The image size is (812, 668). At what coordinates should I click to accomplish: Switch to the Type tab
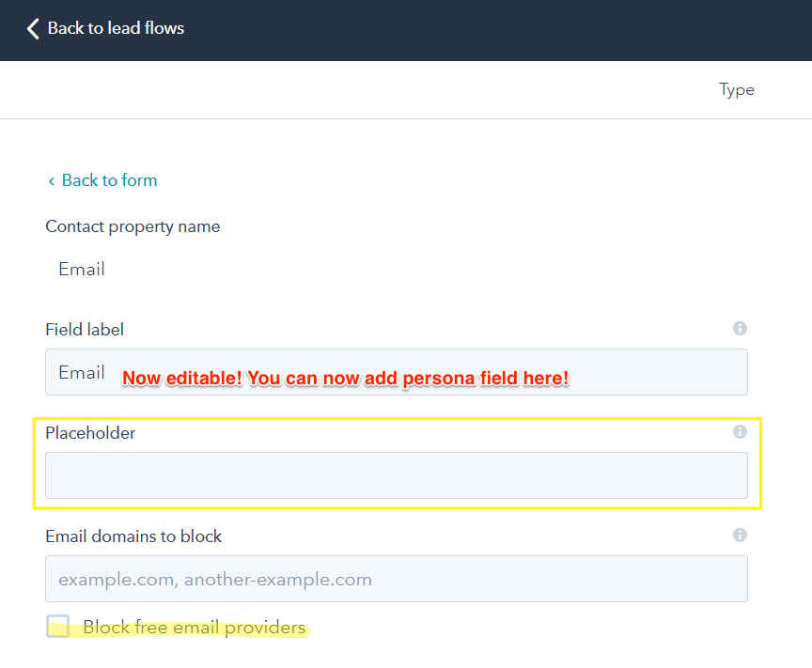(x=737, y=89)
